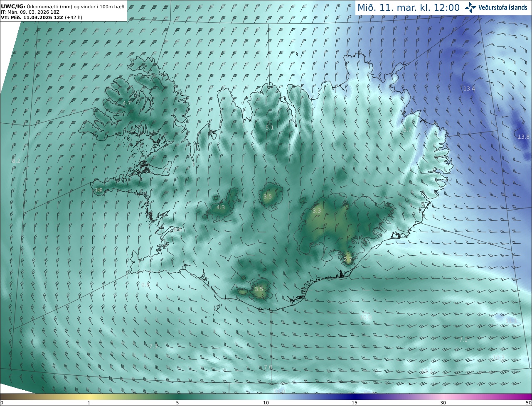Image resolution: width=532 pixels, height=406 pixels.
Task: Click the 15 tick label on the color scale
Action: tap(355, 403)
